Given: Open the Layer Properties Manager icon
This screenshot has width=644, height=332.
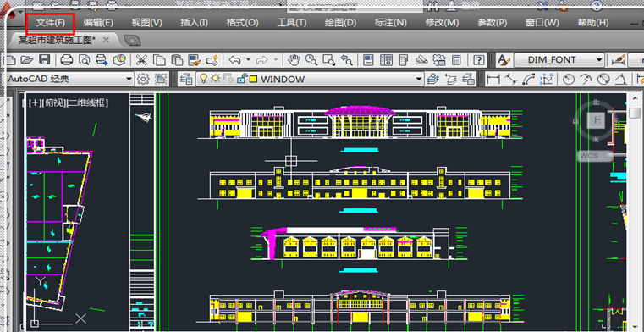Looking at the screenshot, I should pos(186,79).
